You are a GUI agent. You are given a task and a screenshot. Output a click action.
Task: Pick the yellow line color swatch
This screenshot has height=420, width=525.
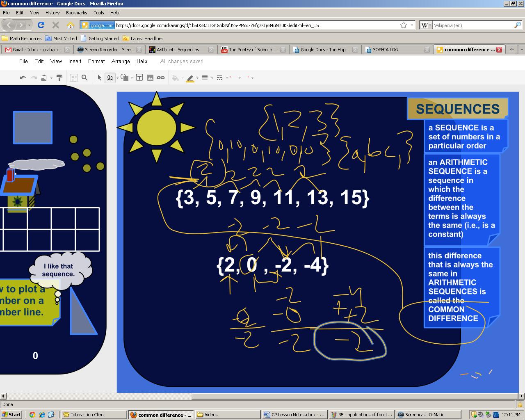[190, 78]
